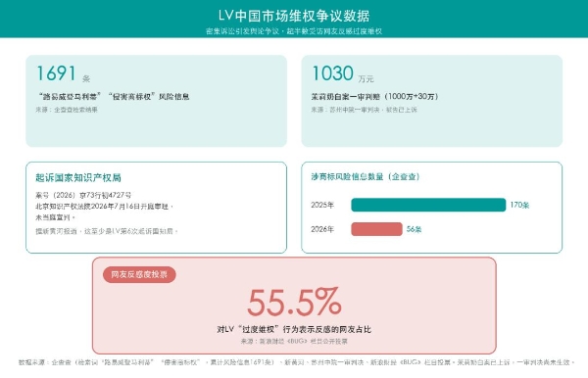Screen dimensions: 588x378
Task: Click the title 'LV中国市场维权争议数据'
Action: tap(294, 16)
